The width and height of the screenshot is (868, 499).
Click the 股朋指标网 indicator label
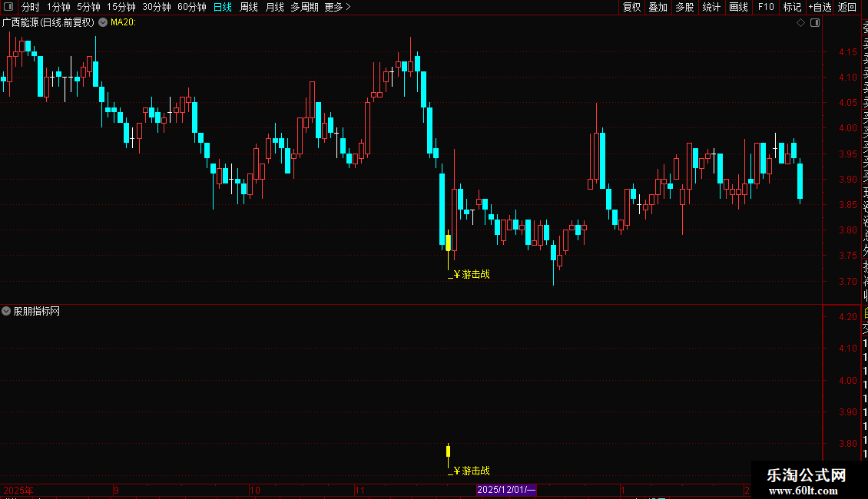[x=37, y=312]
